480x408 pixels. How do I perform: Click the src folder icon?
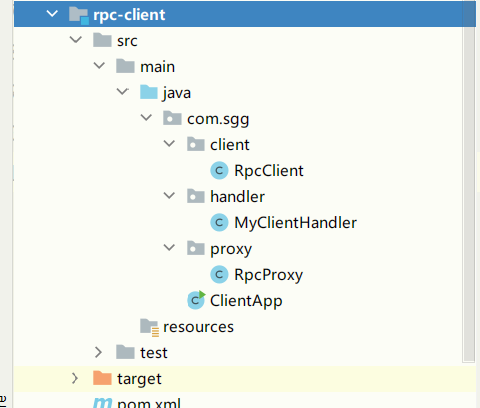102,40
